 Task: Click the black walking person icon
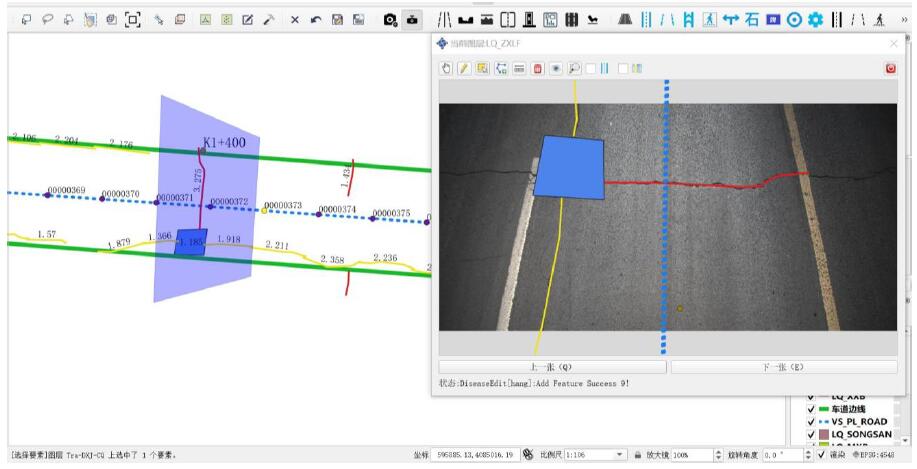point(880,20)
